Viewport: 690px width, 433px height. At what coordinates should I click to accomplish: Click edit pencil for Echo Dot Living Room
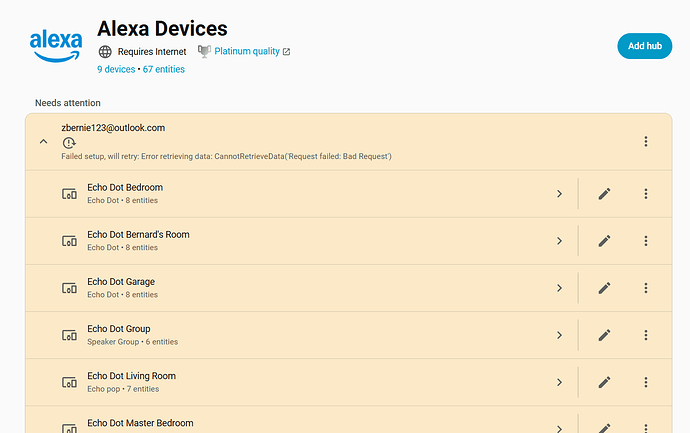pos(604,382)
